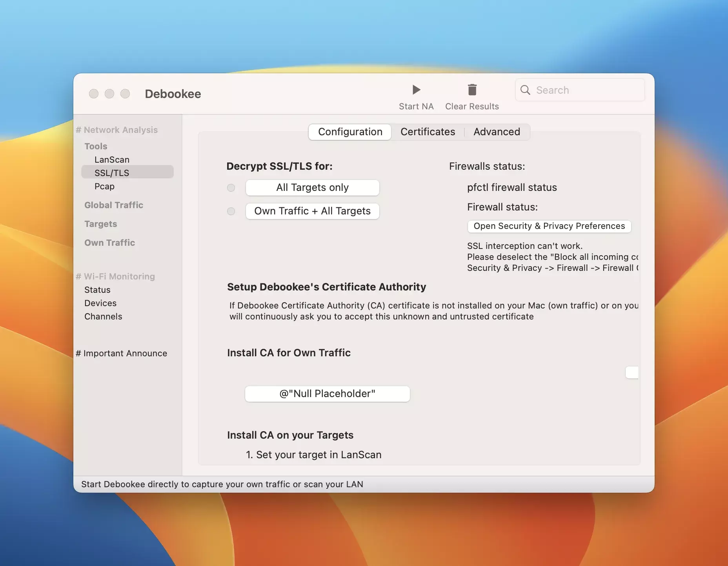Click the magnifying glass search icon

pos(525,90)
